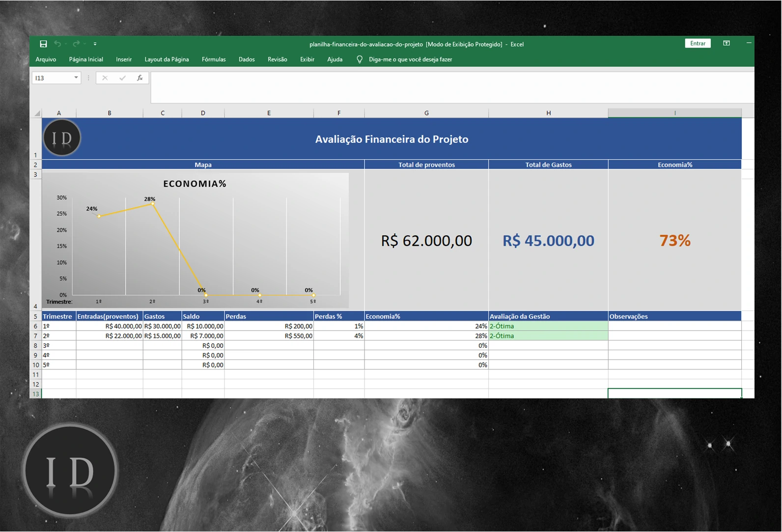782x532 pixels.
Task: Click the formula bar input field
Action: [452, 87]
